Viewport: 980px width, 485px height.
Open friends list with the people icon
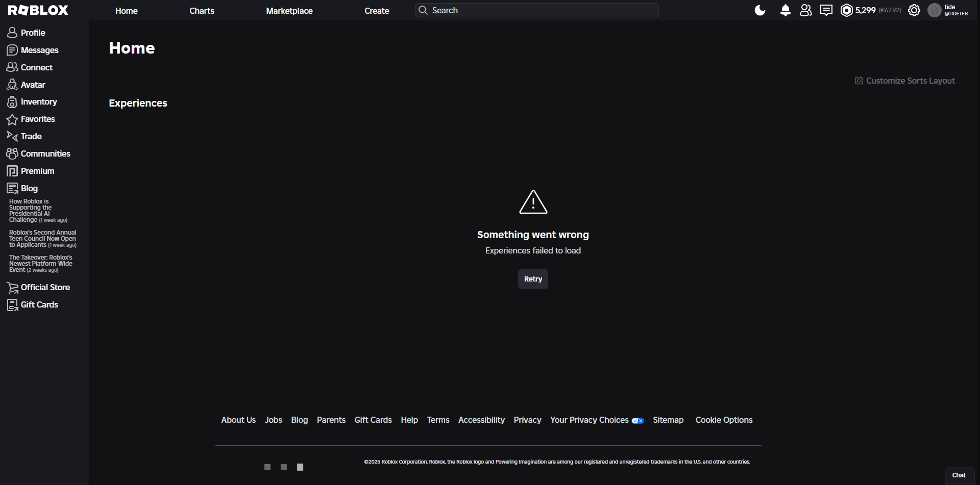click(x=805, y=10)
